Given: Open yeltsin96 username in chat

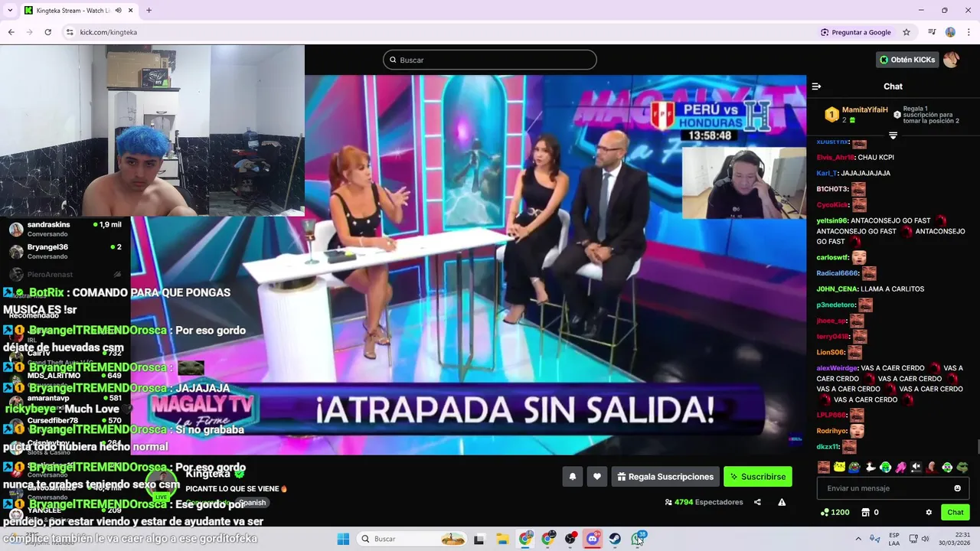Looking at the screenshot, I should click(832, 220).
